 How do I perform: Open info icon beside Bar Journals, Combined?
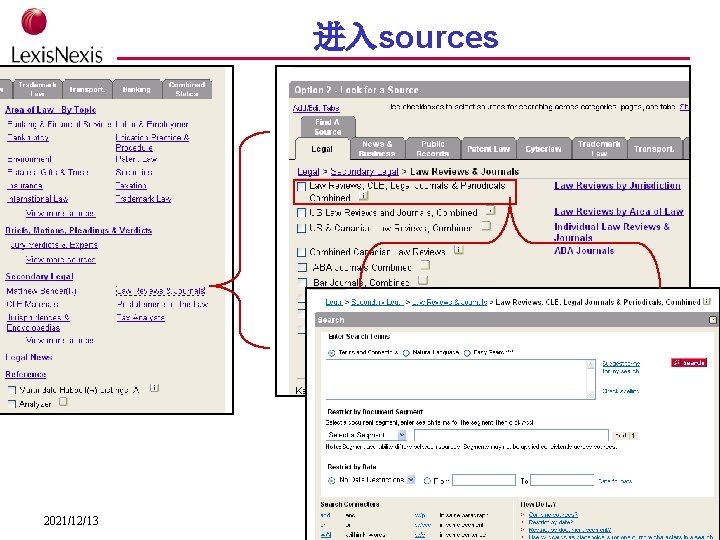pos(423,280)
